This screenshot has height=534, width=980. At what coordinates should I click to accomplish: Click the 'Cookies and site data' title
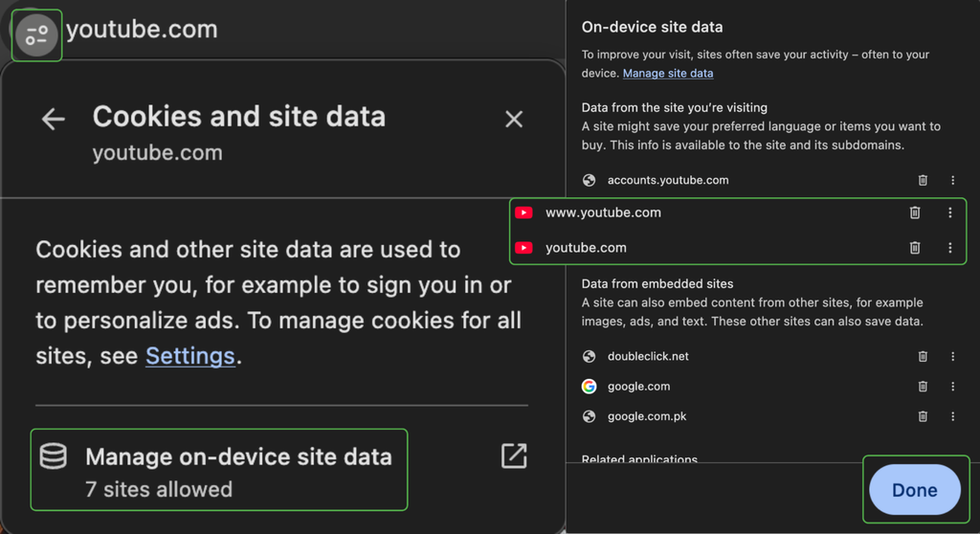238,117
